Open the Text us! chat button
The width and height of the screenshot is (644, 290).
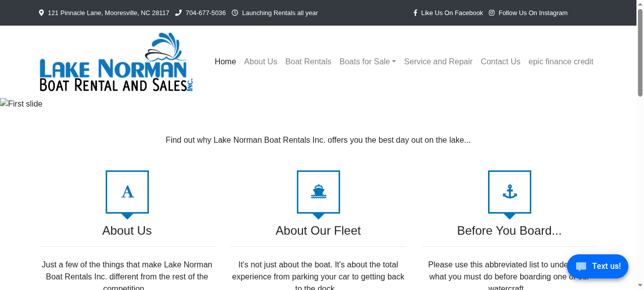pos(598,266)
